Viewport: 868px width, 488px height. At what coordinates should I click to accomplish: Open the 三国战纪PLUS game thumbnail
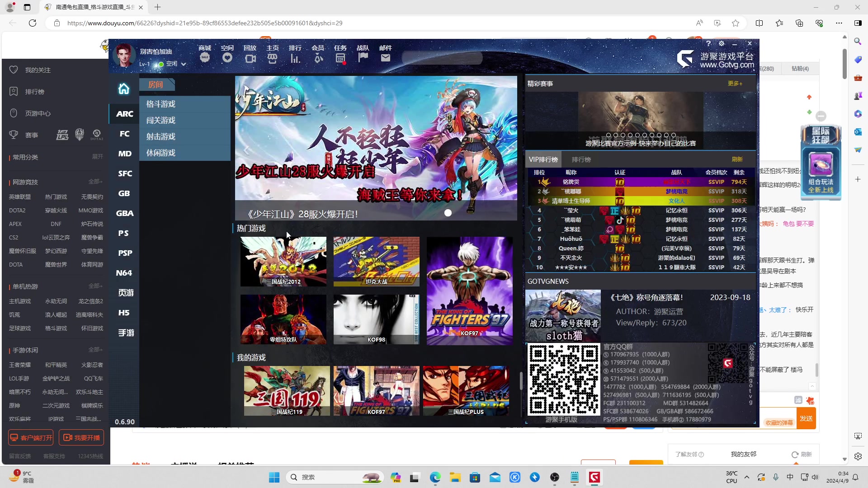click(466, 391)
